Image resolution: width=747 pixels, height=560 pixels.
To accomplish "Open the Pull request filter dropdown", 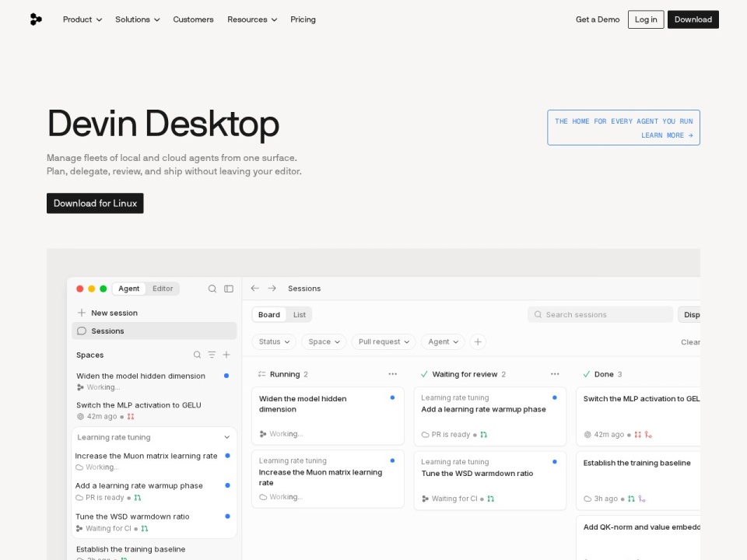I will pos(384,342).
